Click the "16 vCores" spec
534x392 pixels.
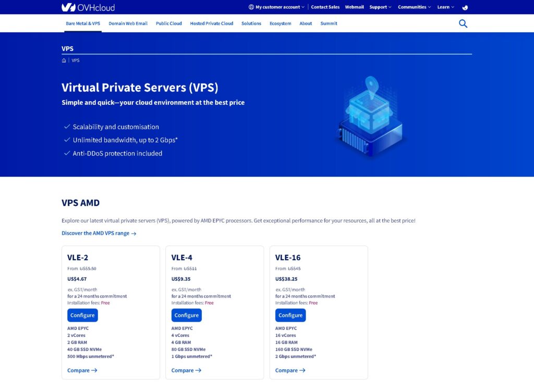[286, 336]
